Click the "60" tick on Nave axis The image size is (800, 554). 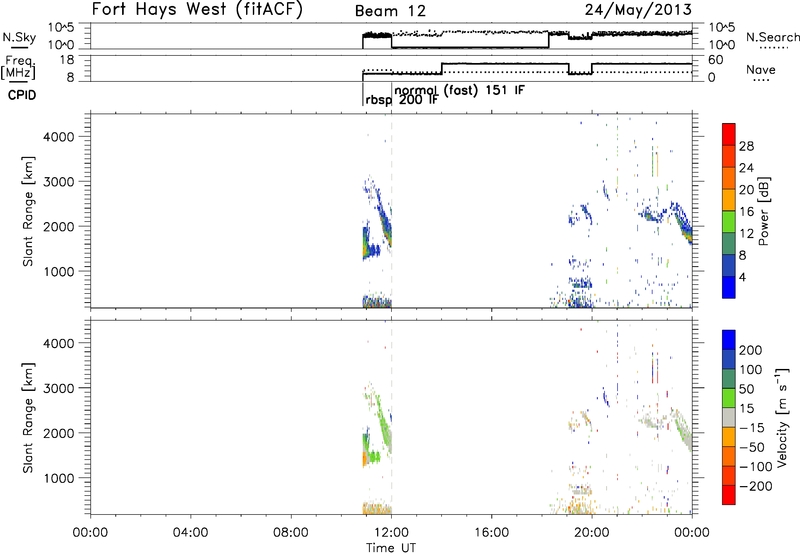[716, 60]
